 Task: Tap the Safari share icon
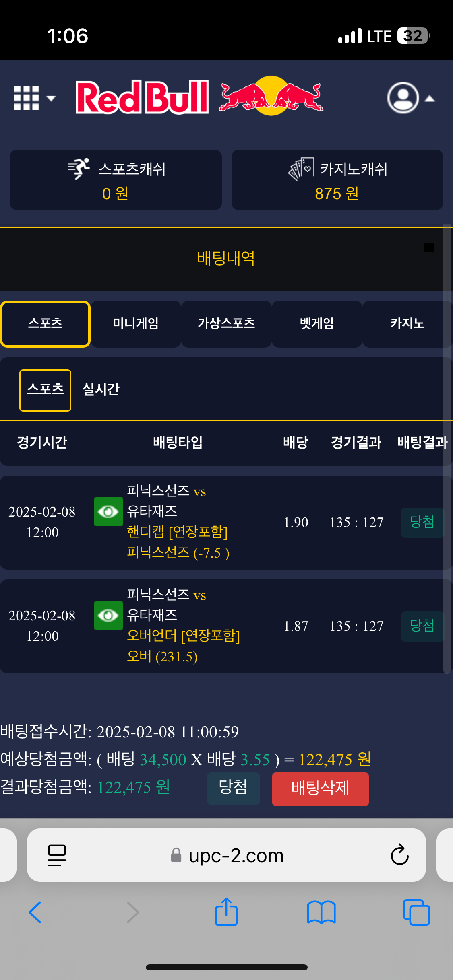click(x=226, y=912)
